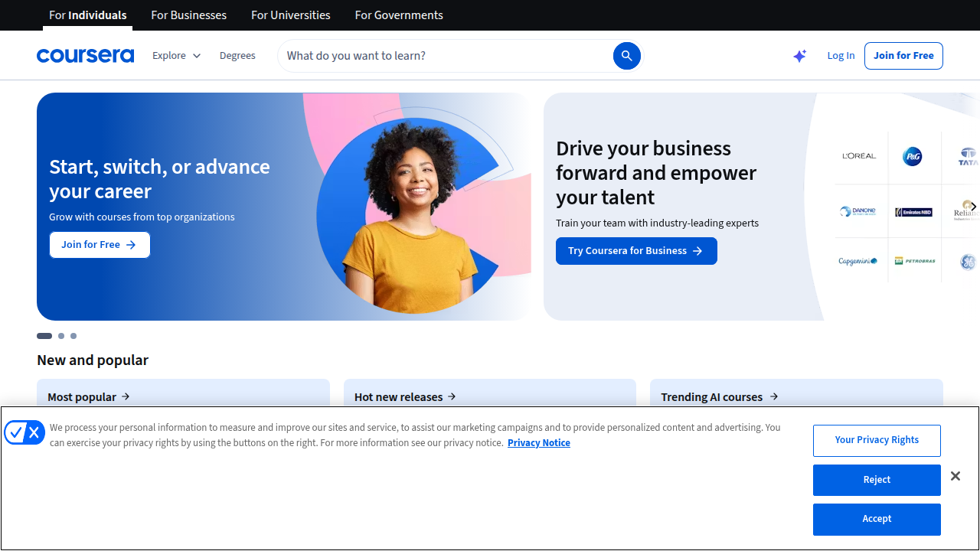Select the first carousel indicator dot
The height and width of the screenshot is (551, 980).
pyautogui.click(x=44, y=336)
